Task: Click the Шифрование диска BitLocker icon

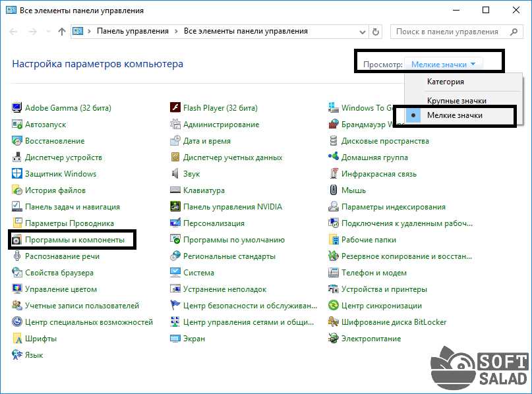Action: pos(334,322)
